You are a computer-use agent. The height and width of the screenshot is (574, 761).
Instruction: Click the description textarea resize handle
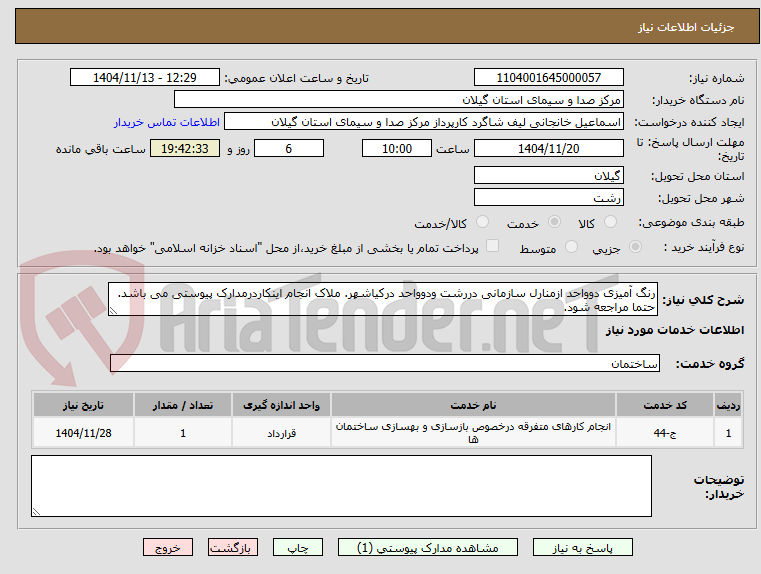point(113,311)
